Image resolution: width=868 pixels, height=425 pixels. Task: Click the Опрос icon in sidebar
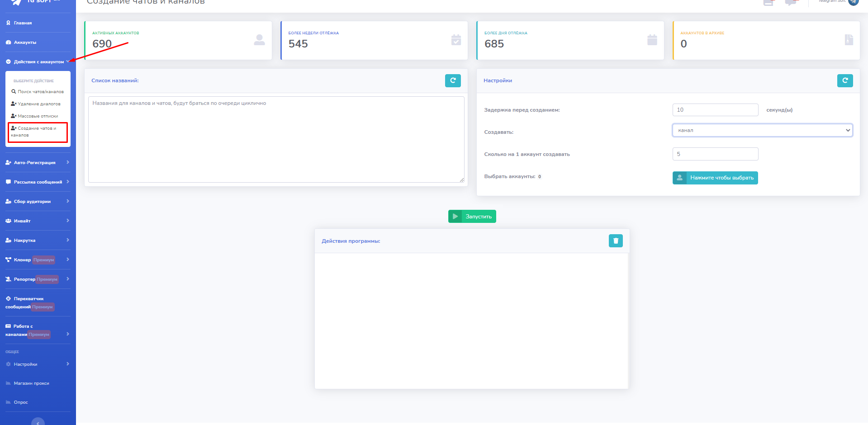tap(8, 402)
